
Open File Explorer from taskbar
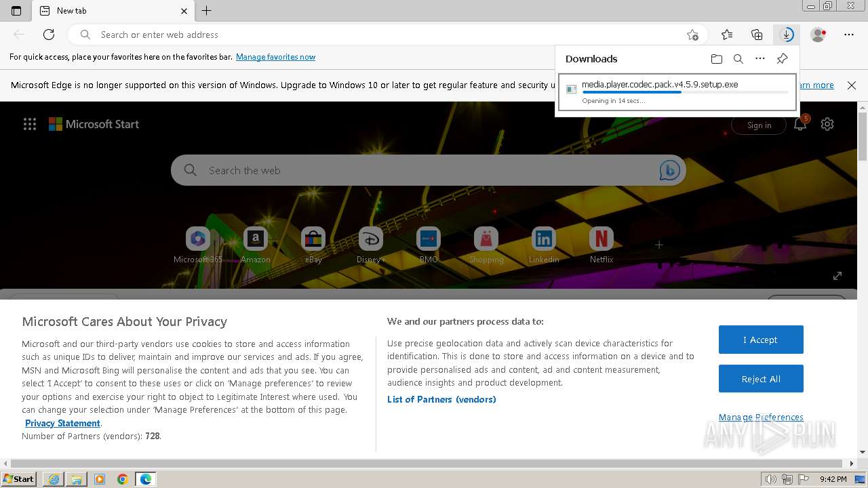click(x=77, y=479)
